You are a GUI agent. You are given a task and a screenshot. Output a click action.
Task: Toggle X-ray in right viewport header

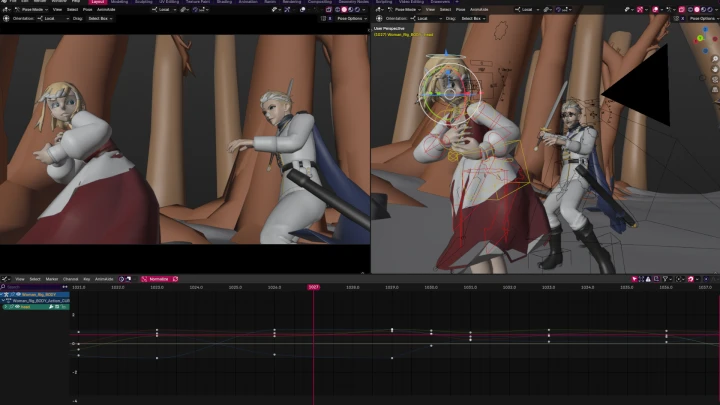[681, 10]
